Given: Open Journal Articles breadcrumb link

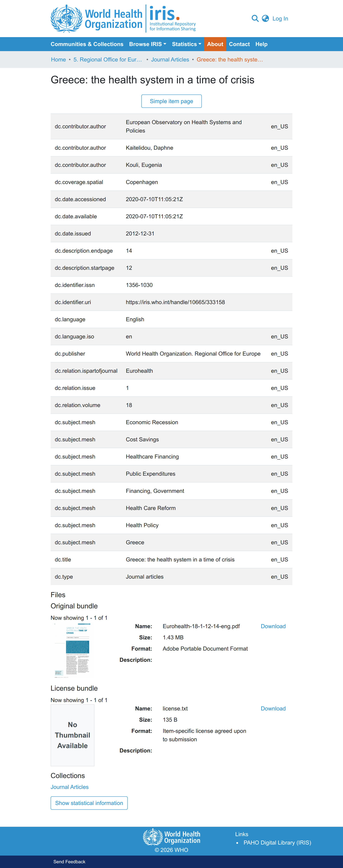Looking at the screenshot, I should (x=170, y=60).
